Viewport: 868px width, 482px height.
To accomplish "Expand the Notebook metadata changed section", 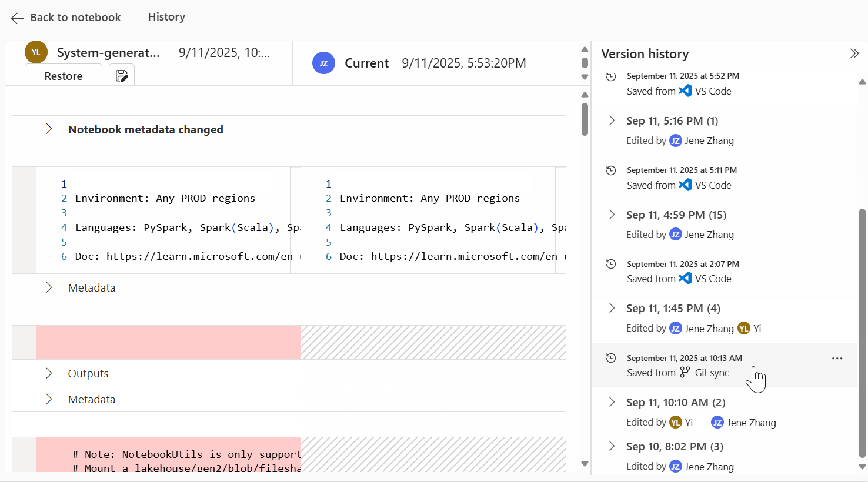I will point(48,129).
